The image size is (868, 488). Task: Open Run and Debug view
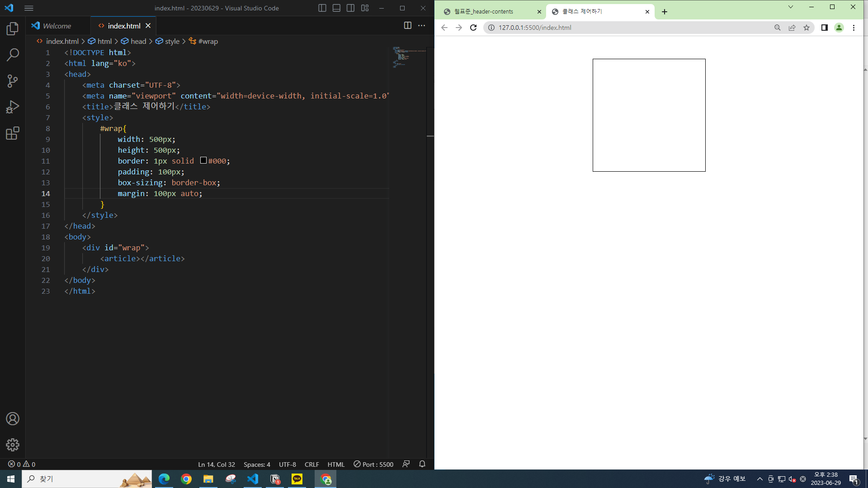(13, 107)
